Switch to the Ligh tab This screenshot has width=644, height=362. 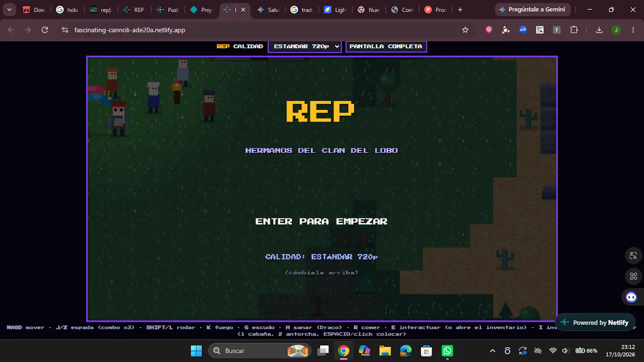coord(335,10)
